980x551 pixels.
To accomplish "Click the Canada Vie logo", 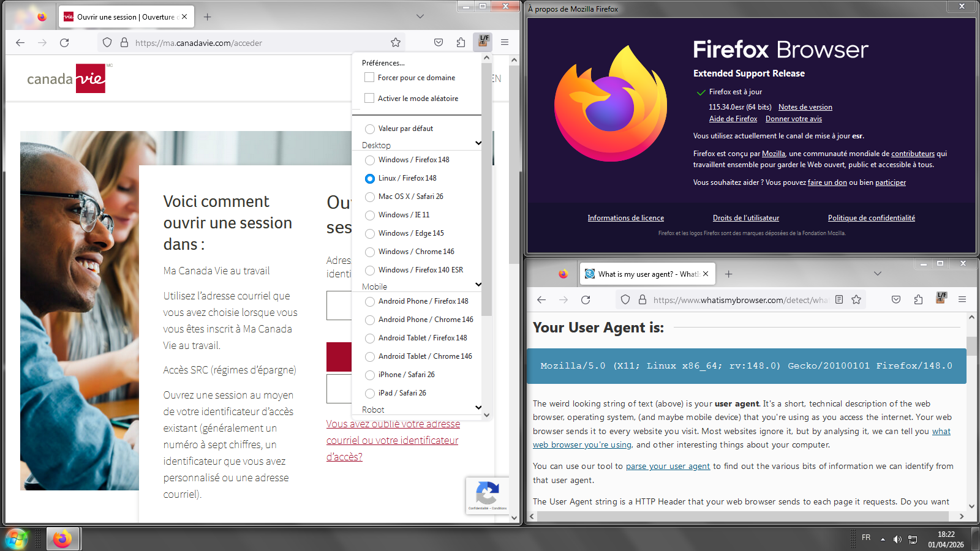I will tap(67, 78).
